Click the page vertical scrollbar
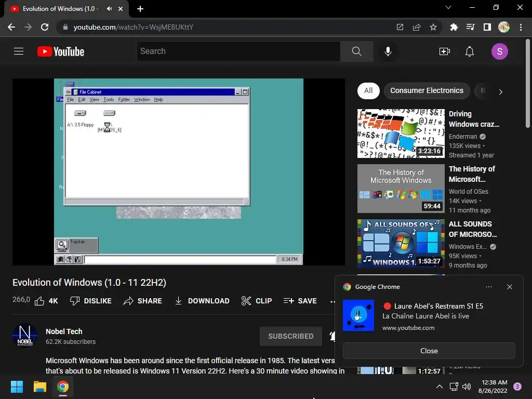This screenshot has height=399, width=532. pos(527,84)
